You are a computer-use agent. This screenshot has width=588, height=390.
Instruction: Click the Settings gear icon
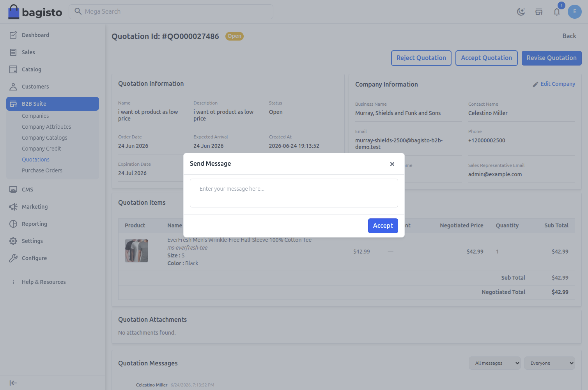click(x=13, y=241)
